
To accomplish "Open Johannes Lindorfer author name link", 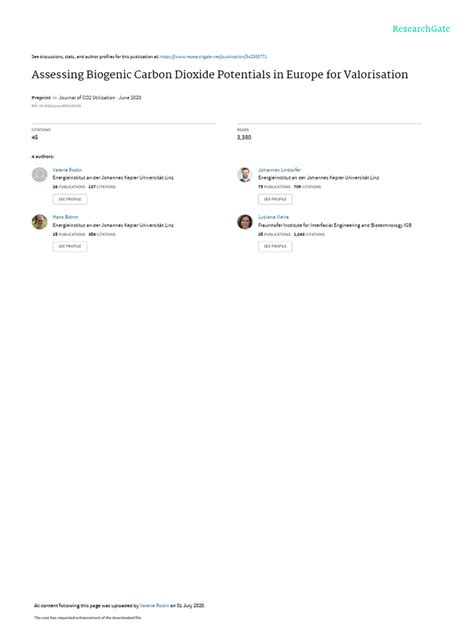I will (279, 170).
